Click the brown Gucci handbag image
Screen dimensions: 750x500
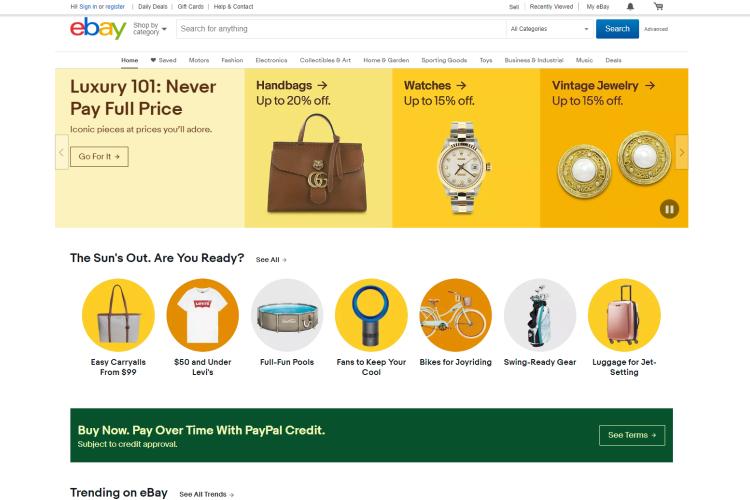(318, 164)
